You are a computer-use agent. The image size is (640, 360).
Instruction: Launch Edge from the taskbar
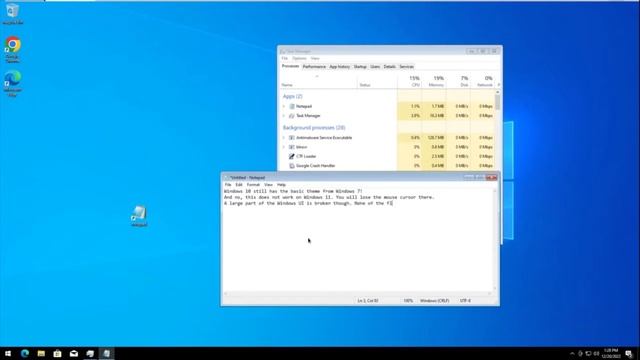[x=25, y=353]
